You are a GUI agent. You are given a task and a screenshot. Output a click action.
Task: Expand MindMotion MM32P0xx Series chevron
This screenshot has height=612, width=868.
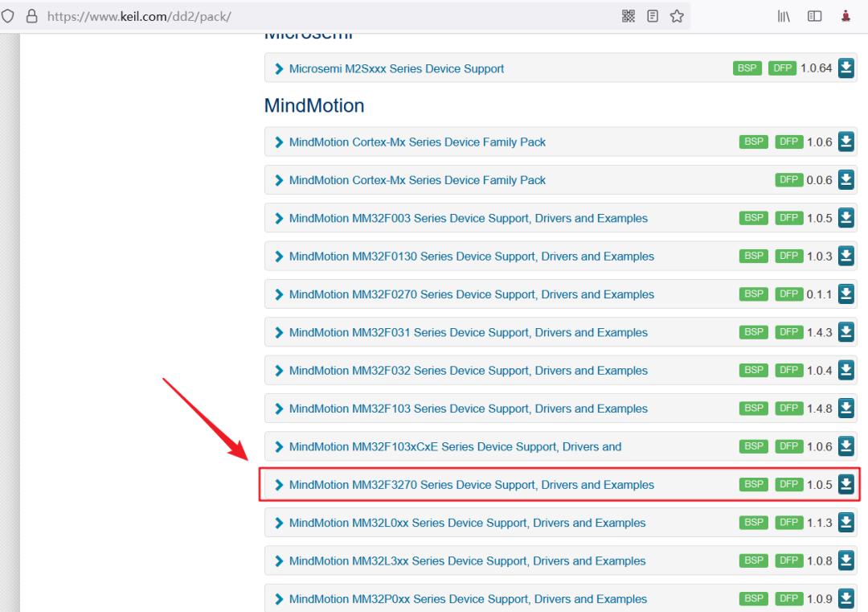coord(279,599)
